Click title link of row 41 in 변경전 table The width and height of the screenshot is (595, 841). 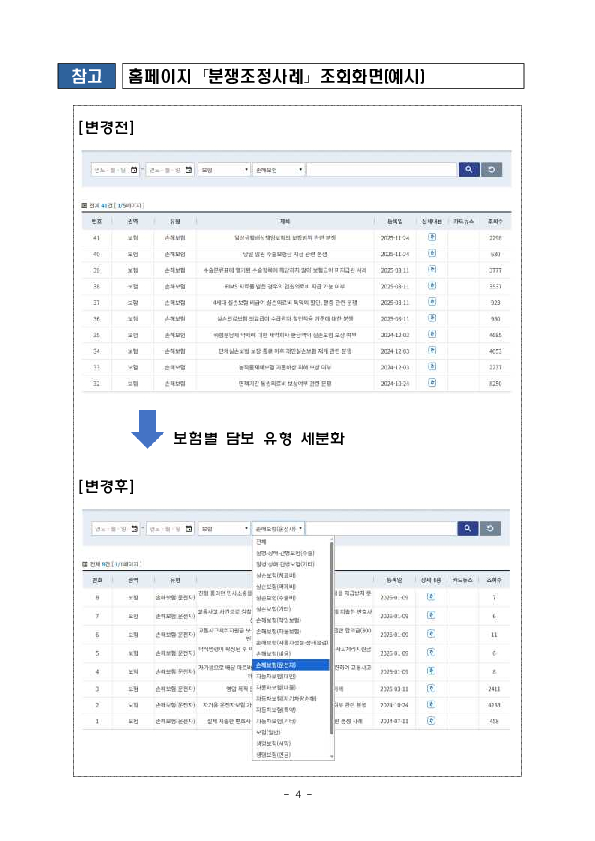(285, 237)
